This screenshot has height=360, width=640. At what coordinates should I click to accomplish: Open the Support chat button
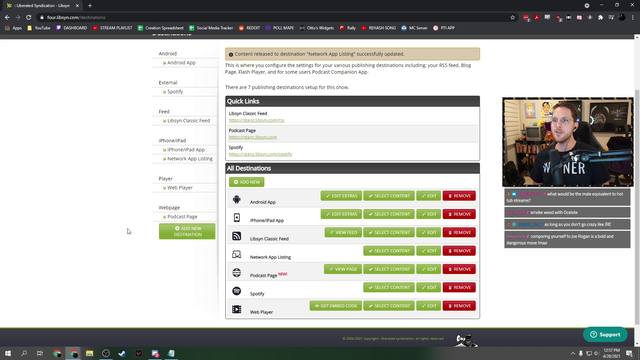605,335
